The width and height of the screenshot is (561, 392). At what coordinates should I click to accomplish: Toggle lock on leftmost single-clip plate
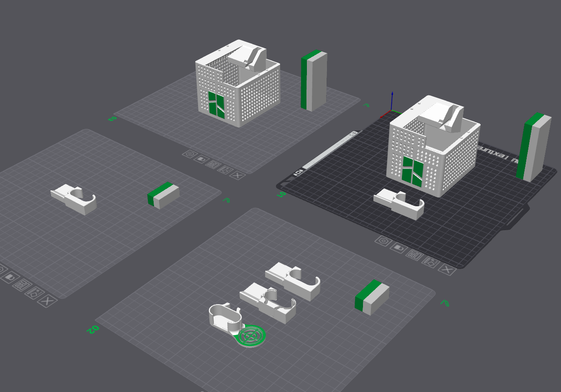[9, 277]
